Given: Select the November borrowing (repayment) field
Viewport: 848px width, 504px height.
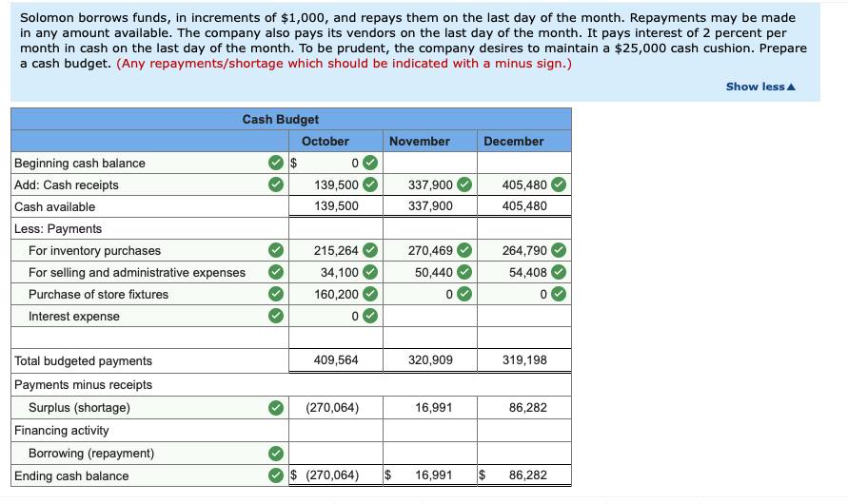Looking at the screenshot, I should 430,454.
